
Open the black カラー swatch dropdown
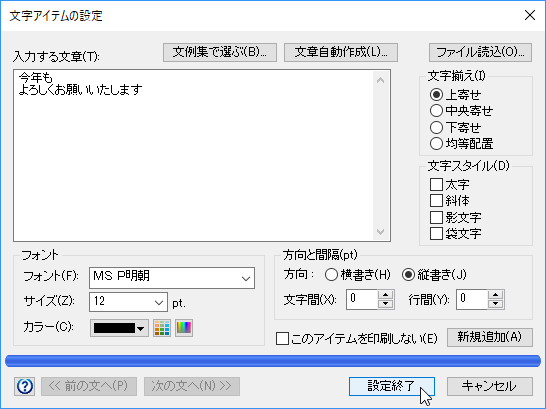click(x=119, y=328)
